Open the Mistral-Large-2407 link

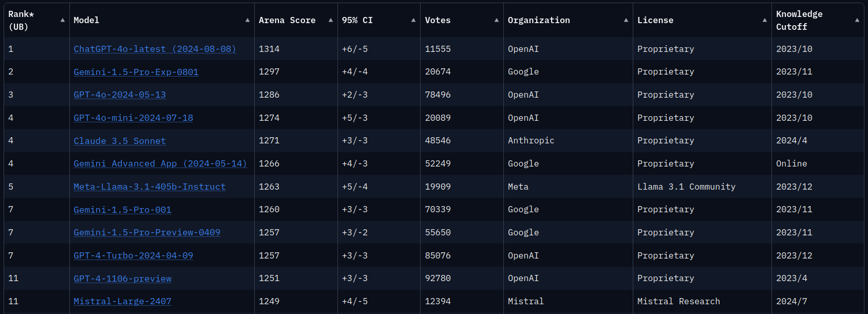122,301
